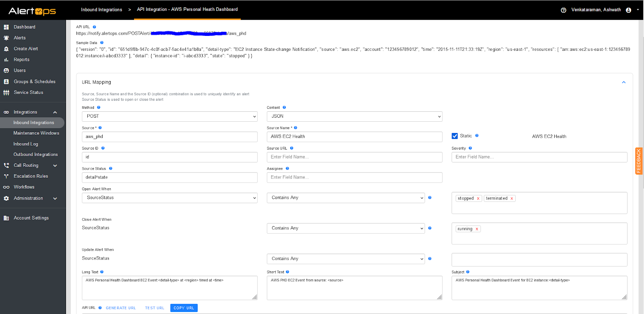Screen dimensions: 644x314
Task: Click the info icon next to Source ID
Action: [x=103, y=148]
